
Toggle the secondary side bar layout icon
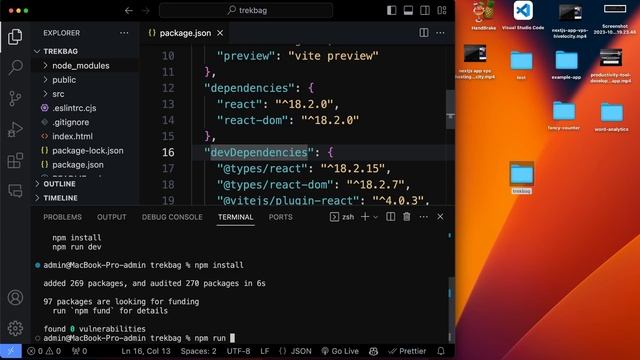pos(425,10)
